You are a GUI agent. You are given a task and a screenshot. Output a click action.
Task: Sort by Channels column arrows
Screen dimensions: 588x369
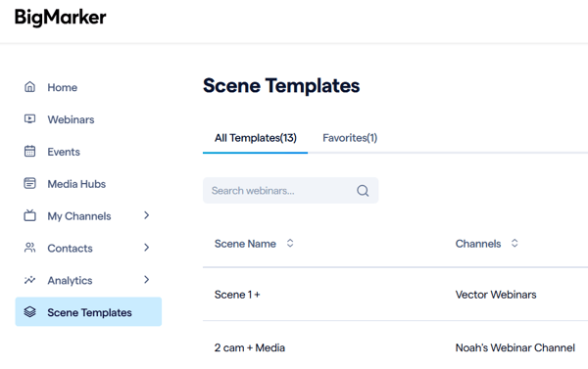514,243
